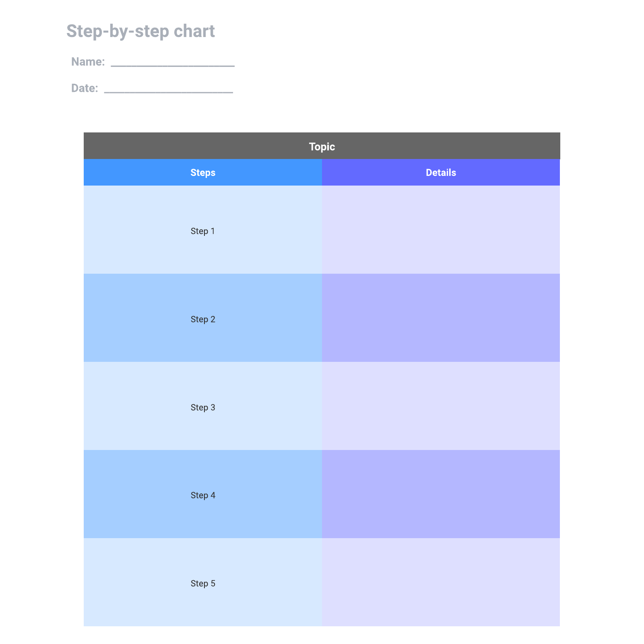Image resolution: width=644 pixels, height=644 pixels.
Task: Click the details cell beside Step 3
Action: (x=441, y=406)
